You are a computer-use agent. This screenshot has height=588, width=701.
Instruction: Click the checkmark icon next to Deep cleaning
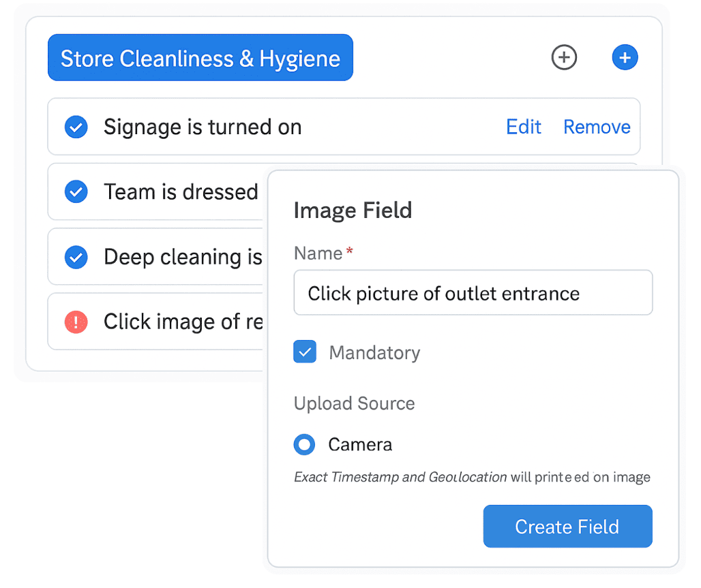[x=76, y=257]
